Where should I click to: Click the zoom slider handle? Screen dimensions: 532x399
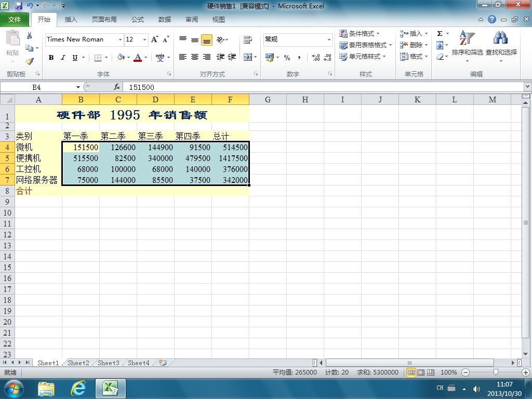tap(496, 373)
